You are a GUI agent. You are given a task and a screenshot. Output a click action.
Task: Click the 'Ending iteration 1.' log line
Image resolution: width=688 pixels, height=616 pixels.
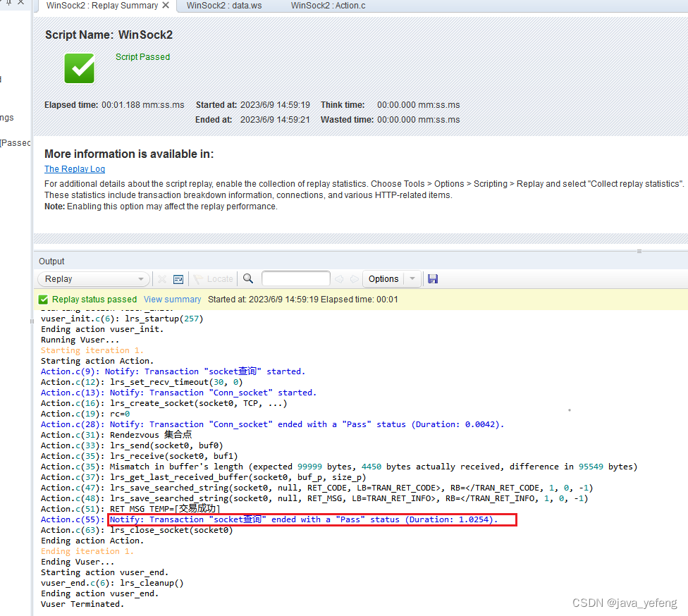(x=87, y=551)
